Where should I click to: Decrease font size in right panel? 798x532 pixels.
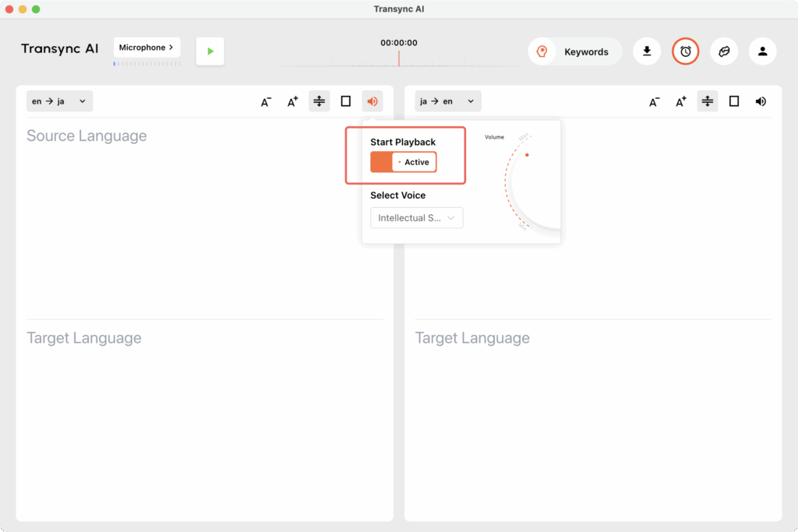pos(654,101)
